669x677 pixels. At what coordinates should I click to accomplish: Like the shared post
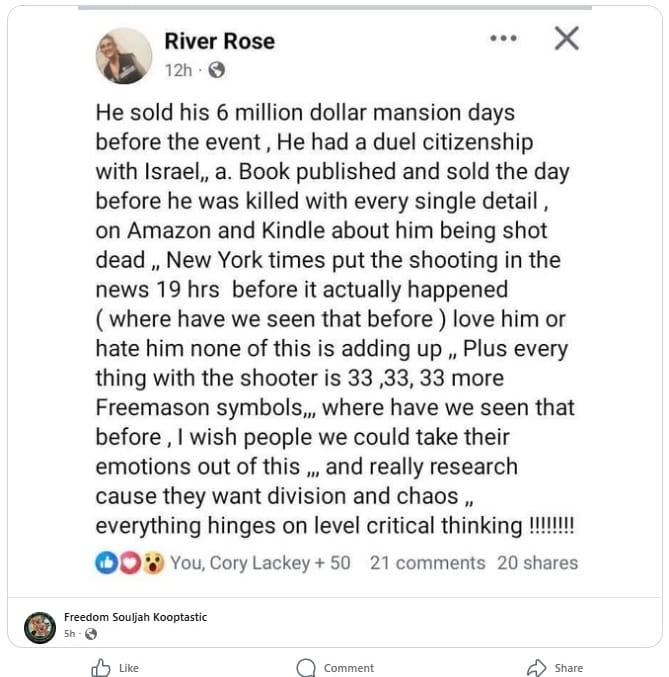(x=115, y=667)
